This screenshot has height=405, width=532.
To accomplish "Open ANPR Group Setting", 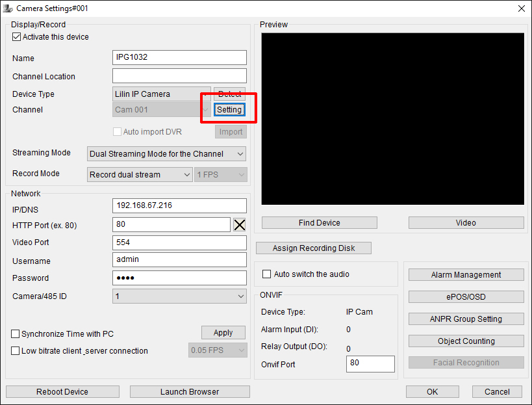I will click(x=466, y=319).
